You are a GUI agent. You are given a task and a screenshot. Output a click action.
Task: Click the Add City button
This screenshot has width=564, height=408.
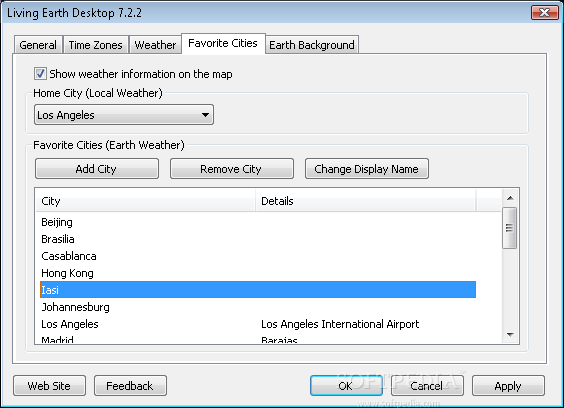[97, 169]
